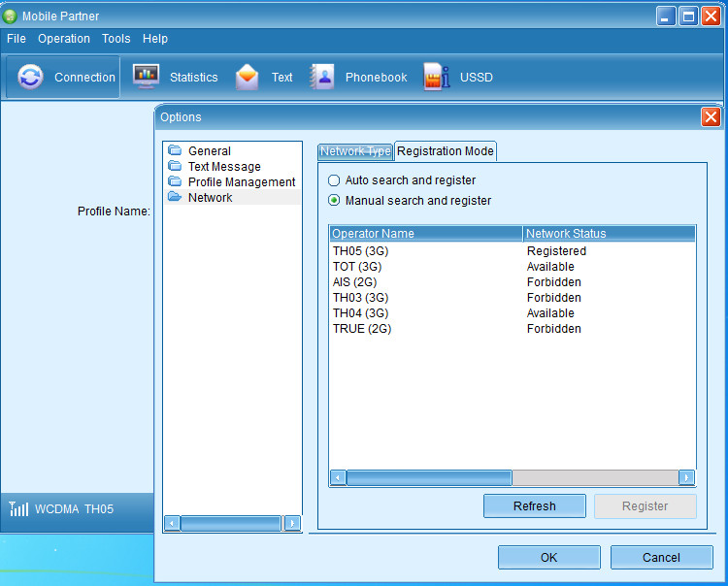The width and height of the screenshot is (728, 586).
Task: Select Manual search and register
Action: (x=334, y=201)
